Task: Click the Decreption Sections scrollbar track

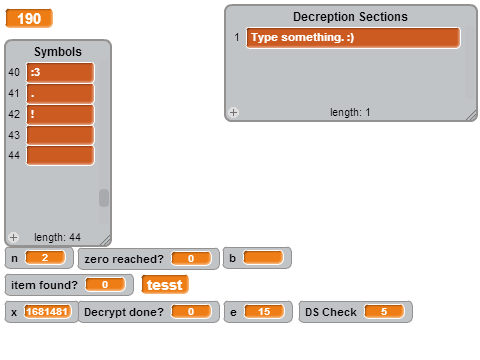Action: pos(470,62)
